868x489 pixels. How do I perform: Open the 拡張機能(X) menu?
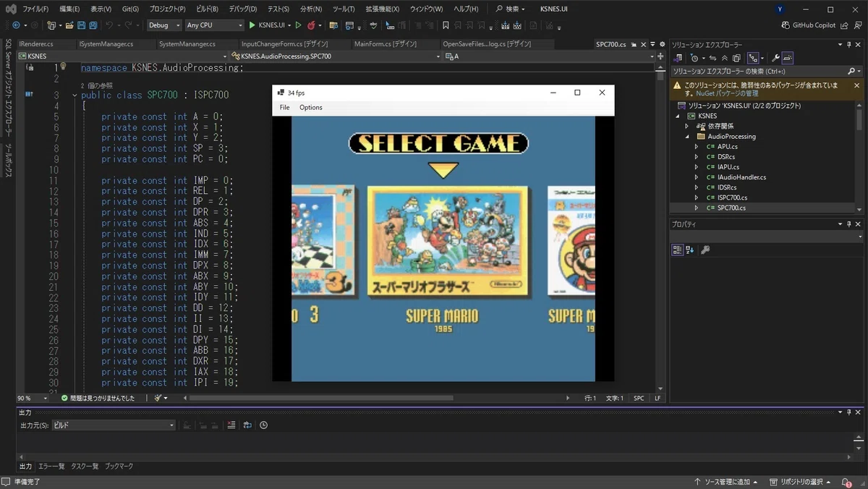tap(383, 9)
